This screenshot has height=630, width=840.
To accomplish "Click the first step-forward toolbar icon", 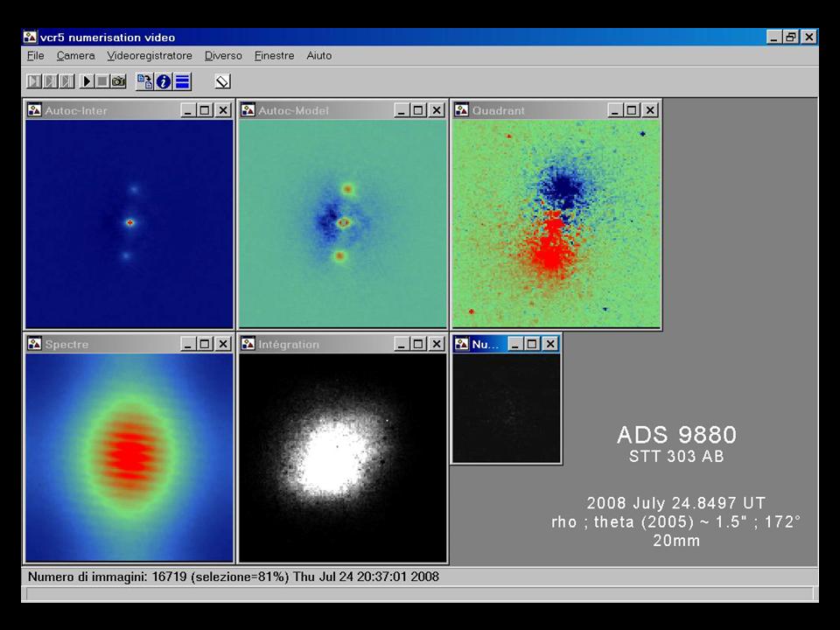I will point(34,81).
